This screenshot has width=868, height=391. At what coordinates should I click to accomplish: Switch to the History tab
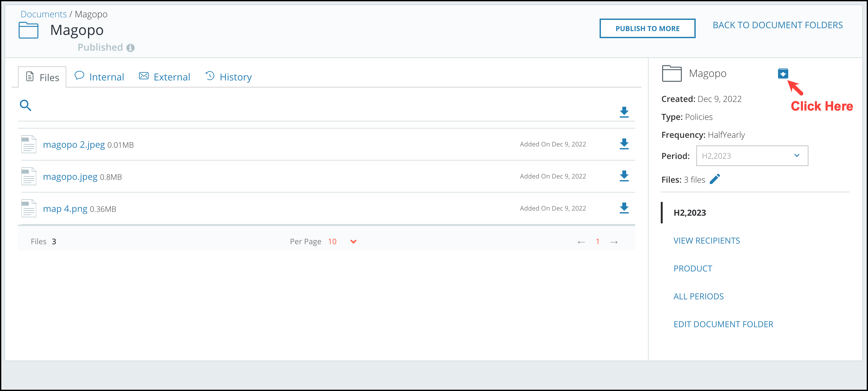click(228, 77)
